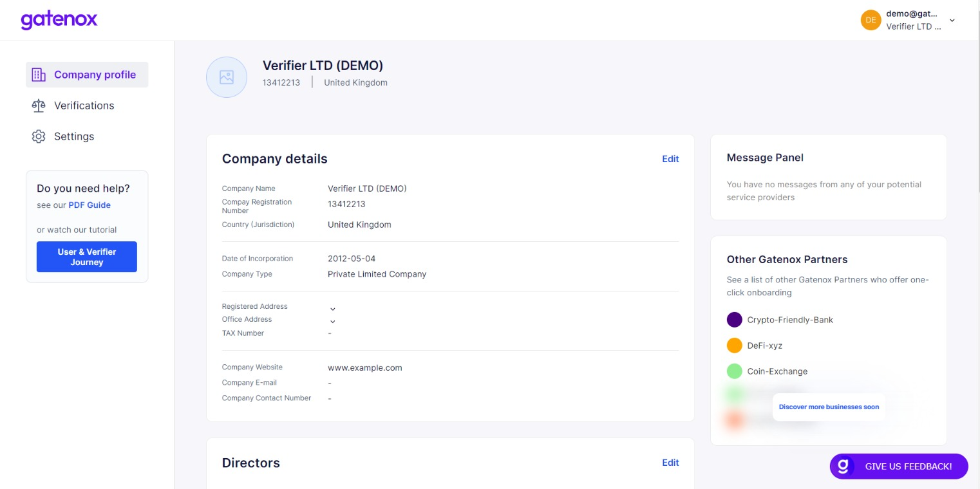Click the gatenox logo

(59, 20)
